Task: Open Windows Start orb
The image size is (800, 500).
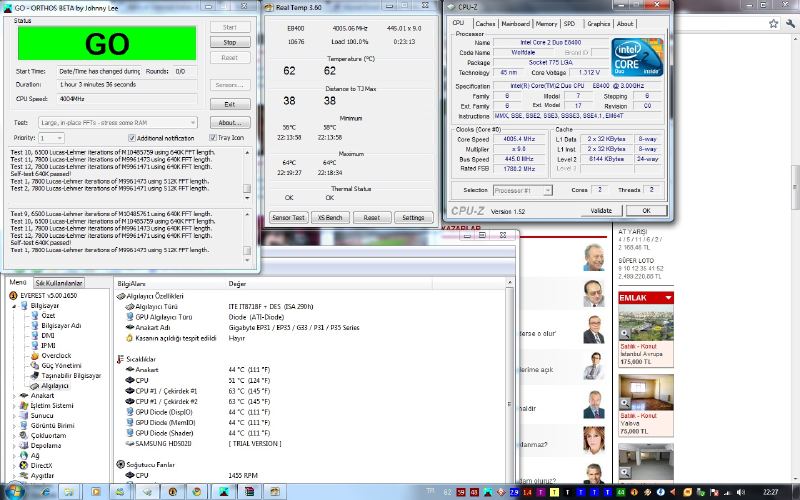Action: coord(14,491)
